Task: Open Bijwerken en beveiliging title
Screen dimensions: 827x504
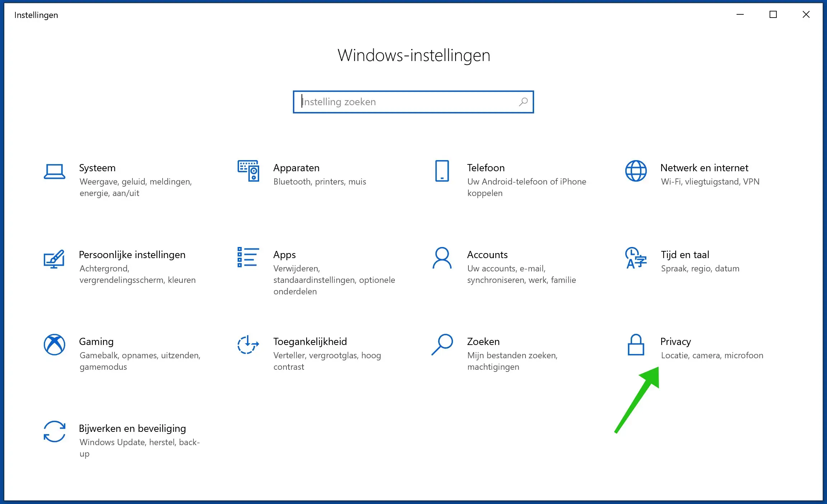Action: (x=132, y=428)
